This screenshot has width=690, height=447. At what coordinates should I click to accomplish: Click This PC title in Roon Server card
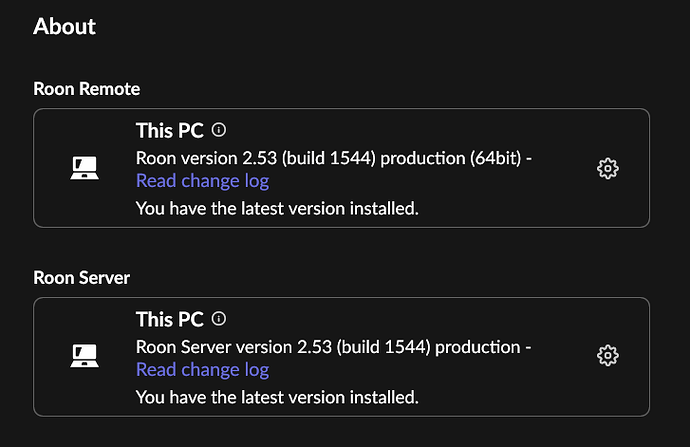pos(170,319)
